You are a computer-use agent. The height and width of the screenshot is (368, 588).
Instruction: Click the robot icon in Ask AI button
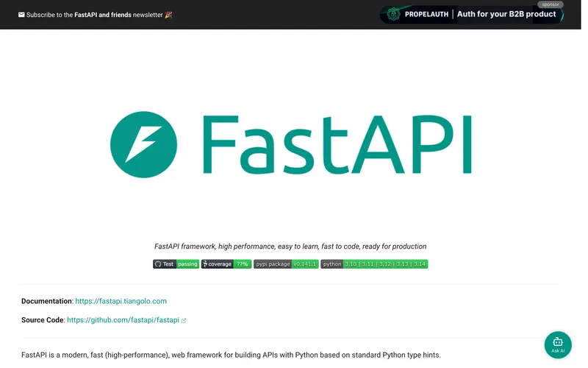point(558,342)
